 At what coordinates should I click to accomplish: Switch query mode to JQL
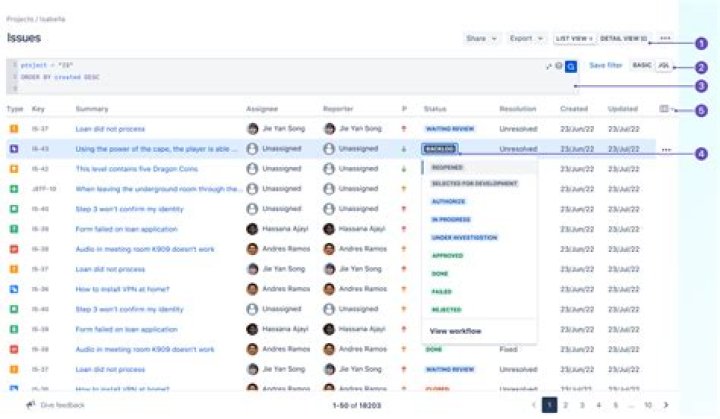click(663, 66)
